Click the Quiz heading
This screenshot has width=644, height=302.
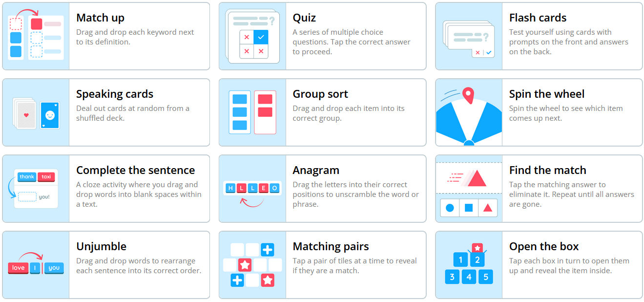click(304, 18)
